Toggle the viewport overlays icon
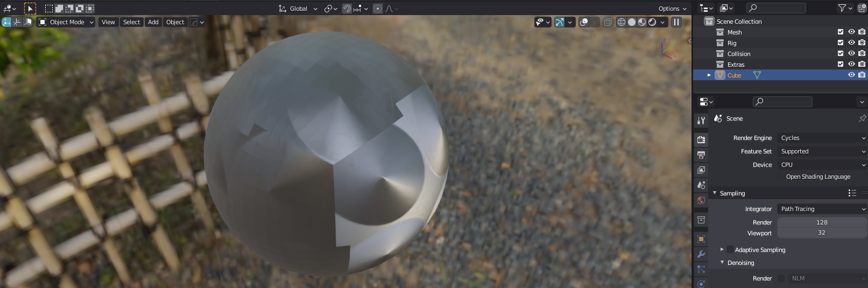The width and height of the screenshot is (868, 288). 584,22
